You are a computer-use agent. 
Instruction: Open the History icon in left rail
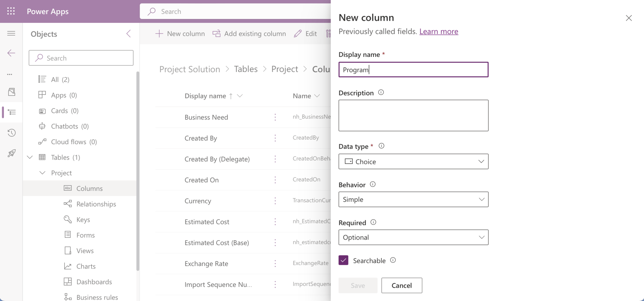[11, 133]
